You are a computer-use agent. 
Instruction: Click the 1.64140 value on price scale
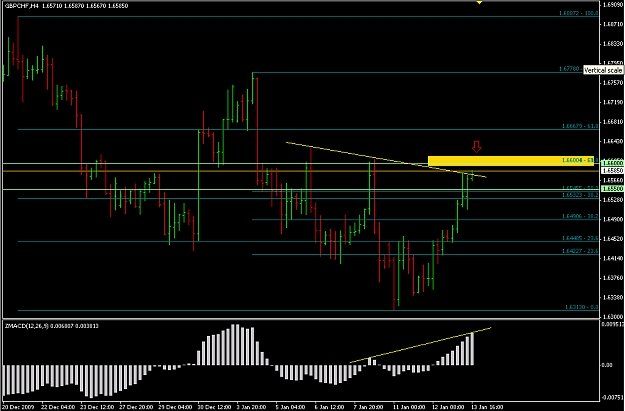tap(613, 258)
